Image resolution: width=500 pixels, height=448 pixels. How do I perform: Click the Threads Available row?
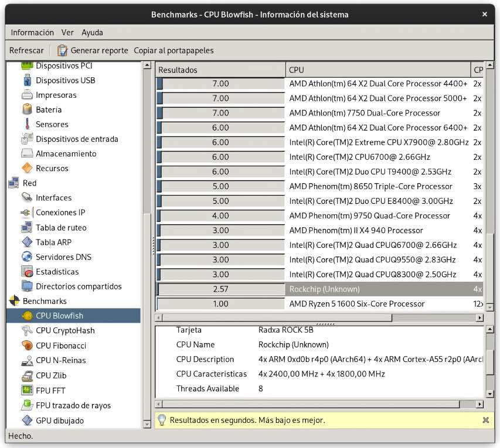pyautogui.click(x=319, y=388)
